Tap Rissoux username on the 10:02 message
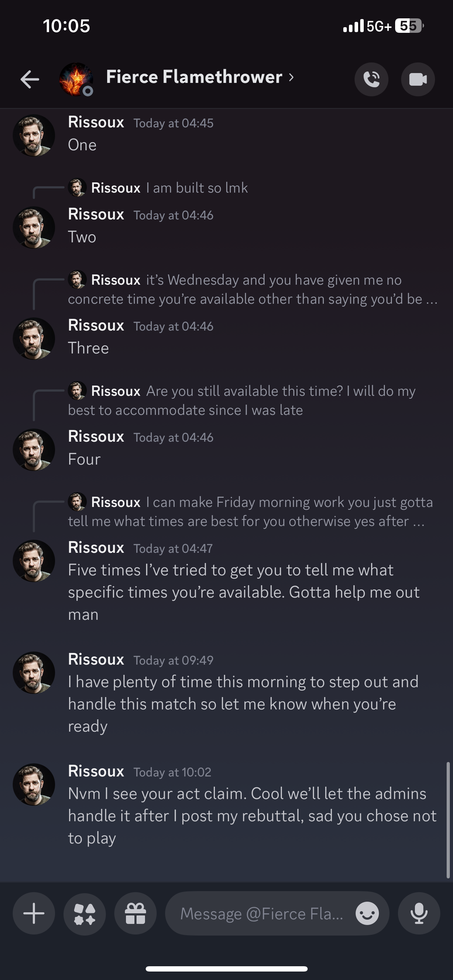 pyautogui.click(x=96, y=771)
